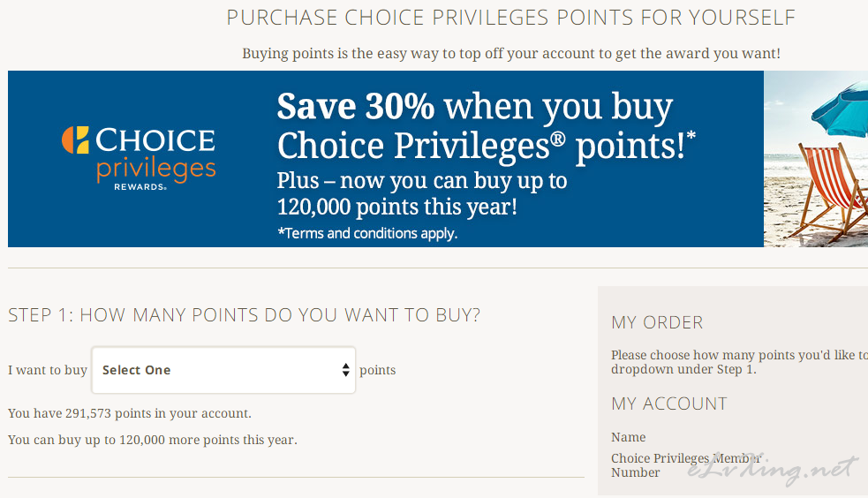Viewport: 868px width, 498px height.
Task: Click the 'I want to buy' label
Action: (48, 370)
